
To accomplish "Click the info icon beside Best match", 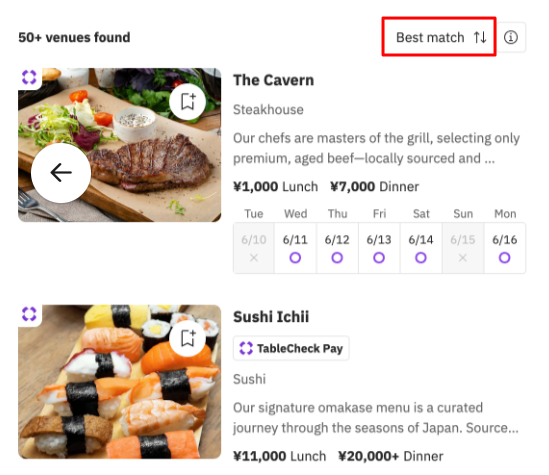I will tap(511, 37).
